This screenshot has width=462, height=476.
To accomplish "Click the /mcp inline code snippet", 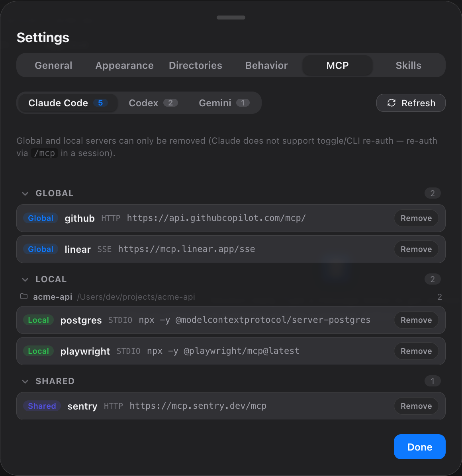I will [x=44, y=153].
